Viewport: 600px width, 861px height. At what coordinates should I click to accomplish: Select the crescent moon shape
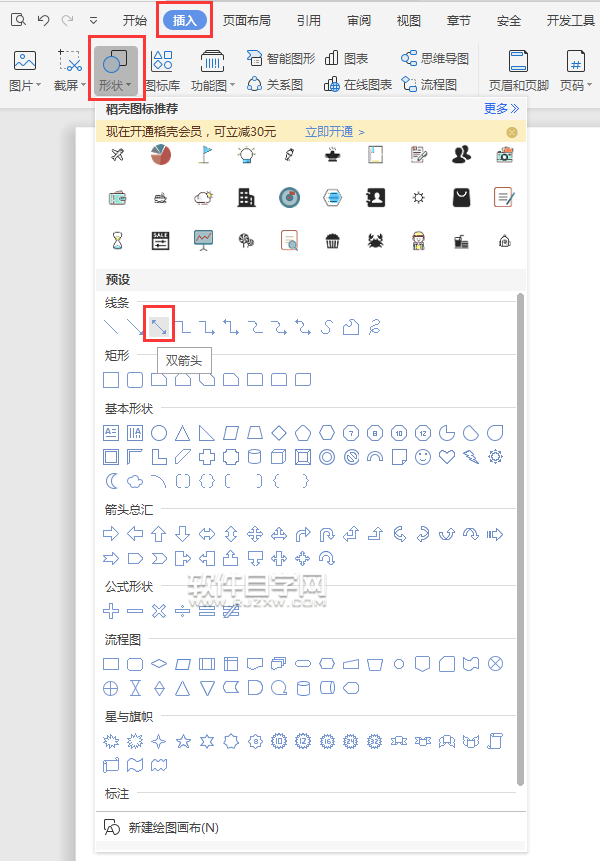coord(111,481)
